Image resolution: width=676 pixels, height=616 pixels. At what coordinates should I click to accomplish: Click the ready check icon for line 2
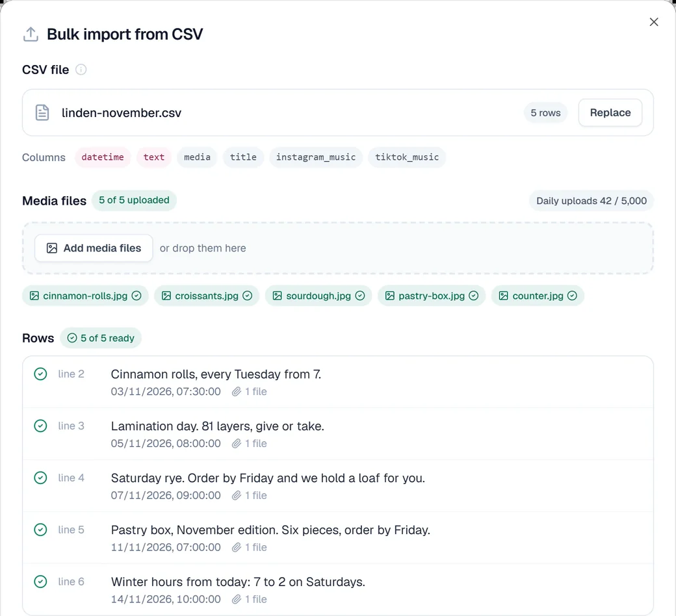(40, 374)
